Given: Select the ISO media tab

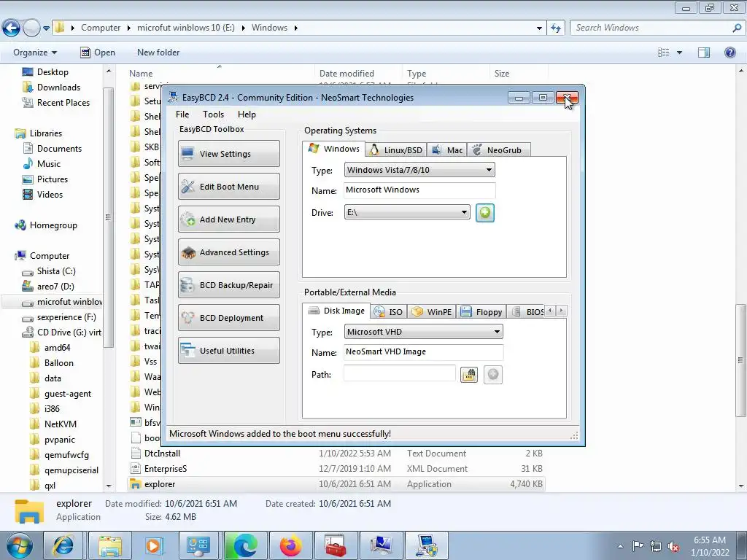Looking at the screenshot, I should pyautogui.click(x=389, y=312).
